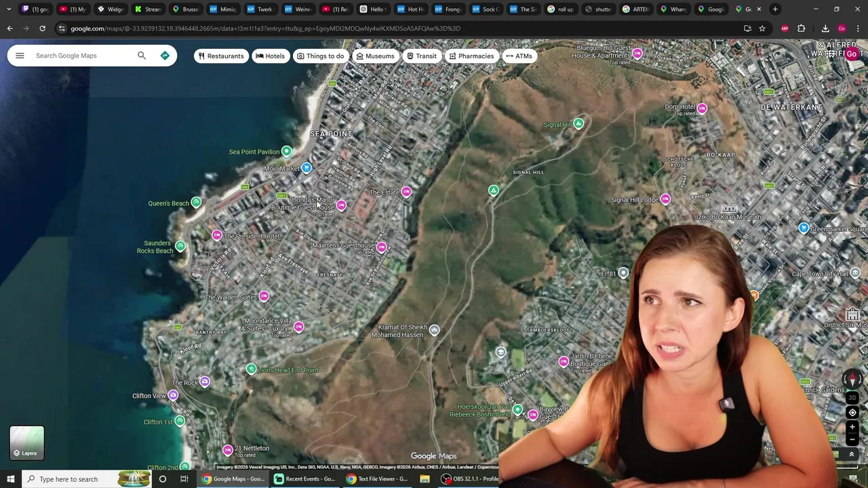Select the Sea Point Pavilion marker

point(287,152)
